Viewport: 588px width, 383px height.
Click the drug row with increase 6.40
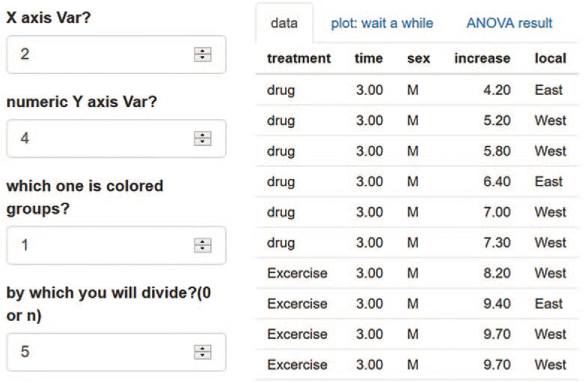click(417, 182)
